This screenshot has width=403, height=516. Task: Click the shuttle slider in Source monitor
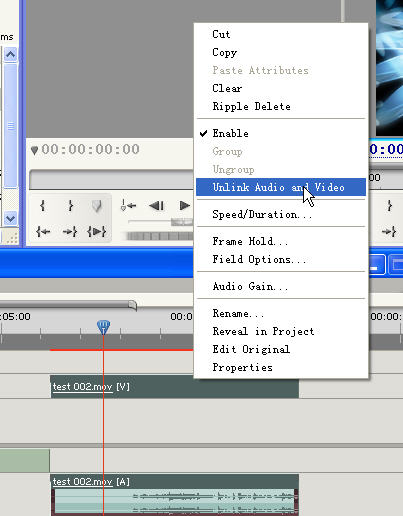182,222
